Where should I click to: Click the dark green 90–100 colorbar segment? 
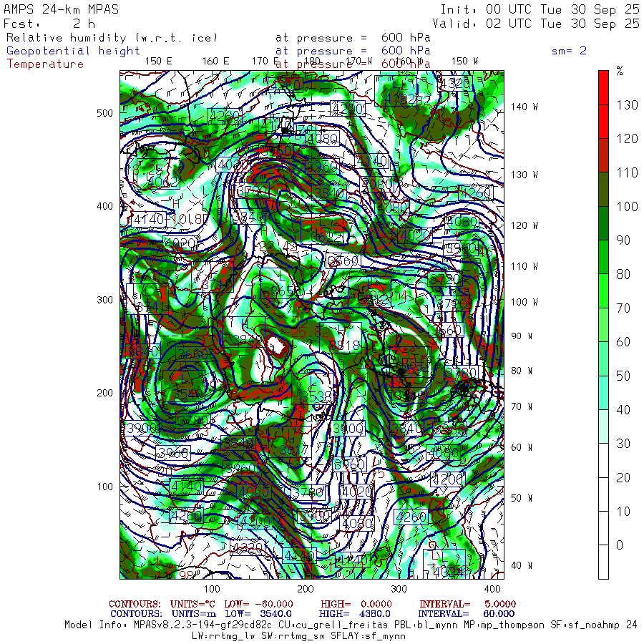click(x=603, y=223)
